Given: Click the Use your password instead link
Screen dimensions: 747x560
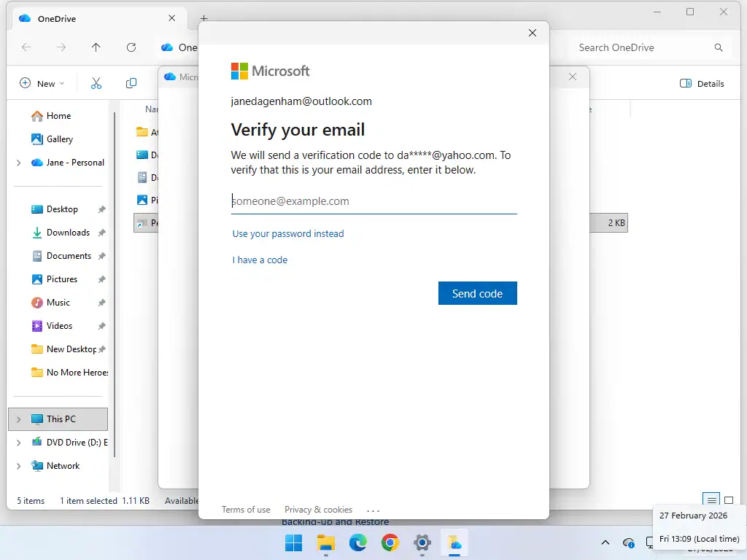Looking at the screenshot, I should (x=288, y=233).
